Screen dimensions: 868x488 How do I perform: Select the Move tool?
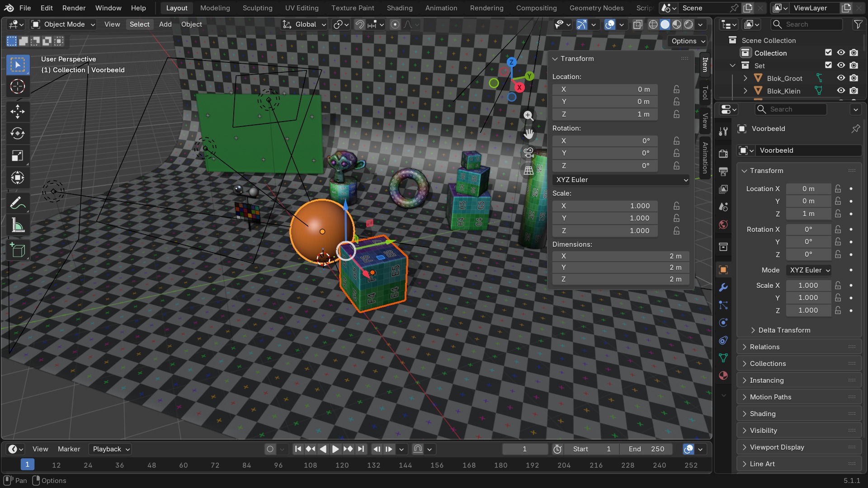click(x=18, y=112)
